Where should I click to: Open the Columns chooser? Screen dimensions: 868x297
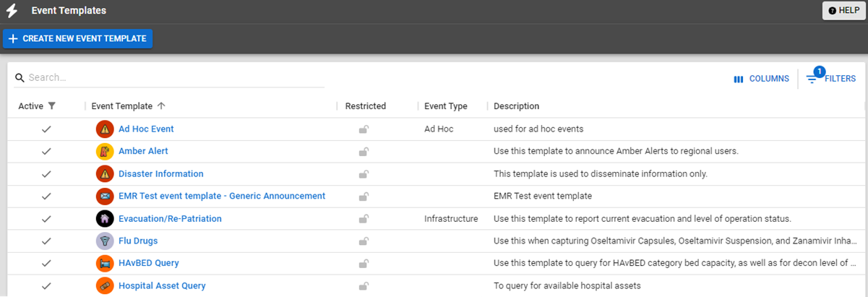[761, 79]
